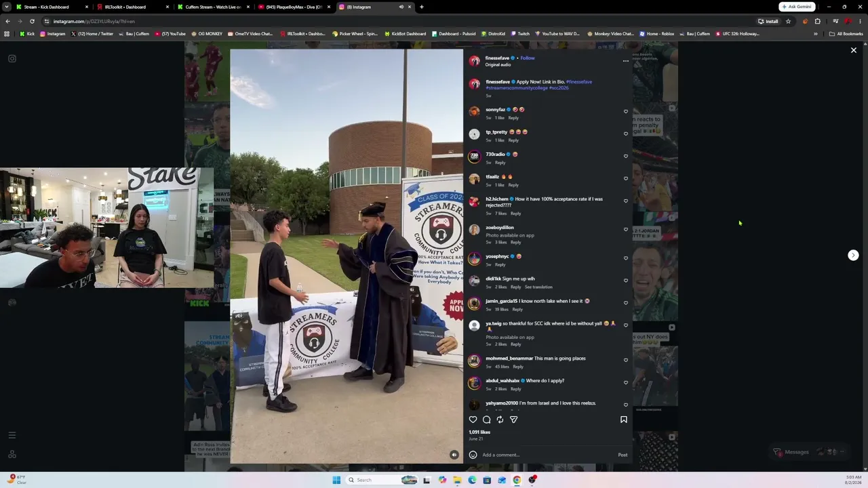Save post with the bookmark icon

pos(624,420)
